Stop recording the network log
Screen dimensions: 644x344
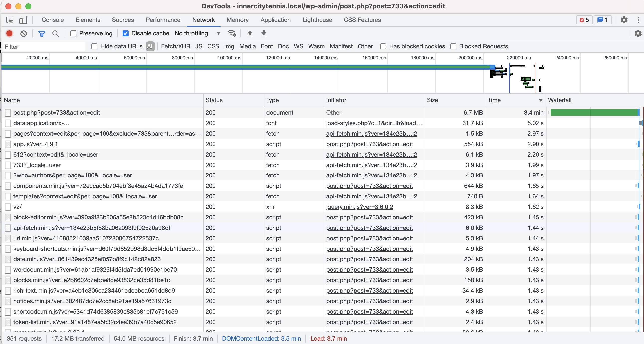(x=9, y=33)
